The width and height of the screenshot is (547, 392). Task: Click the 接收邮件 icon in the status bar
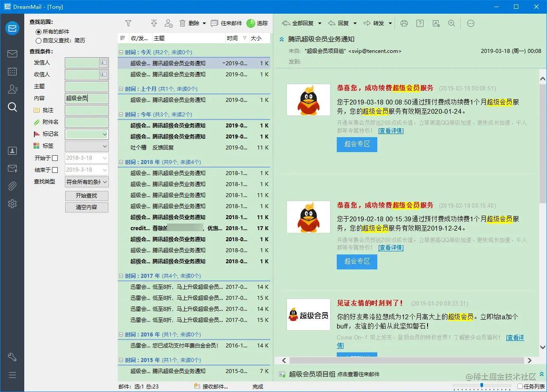(x=197, y=386)
